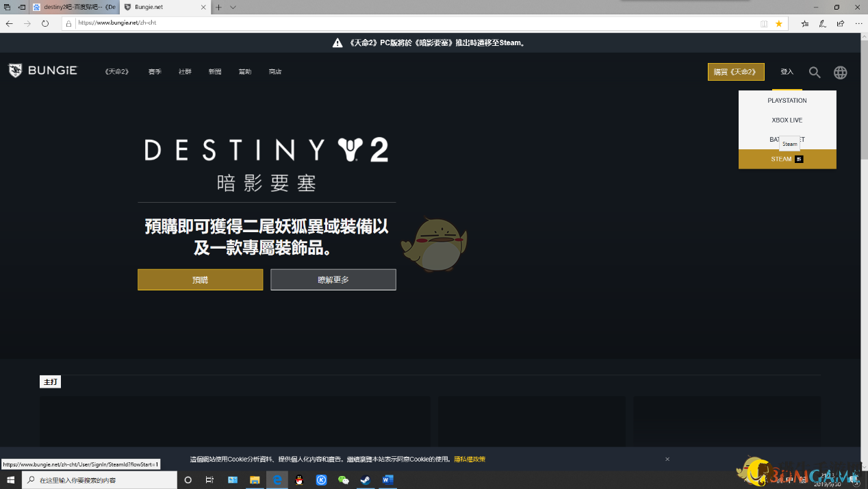Image resolution: width=868 pixels, height=489 pixels.
Task: Launch Steam from the Windows taskbar
Action: click(x=366, y=480)
